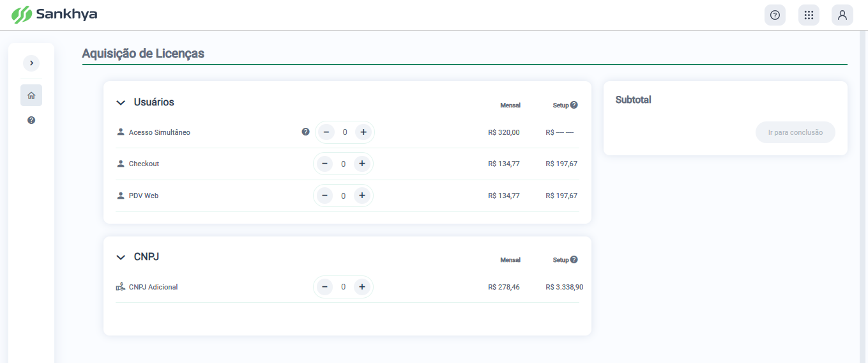Viewport: 868px width, 363px height.
Task: Decrease CNPJ Adicional quantity with minus
Action: click(x=324, y=287)
